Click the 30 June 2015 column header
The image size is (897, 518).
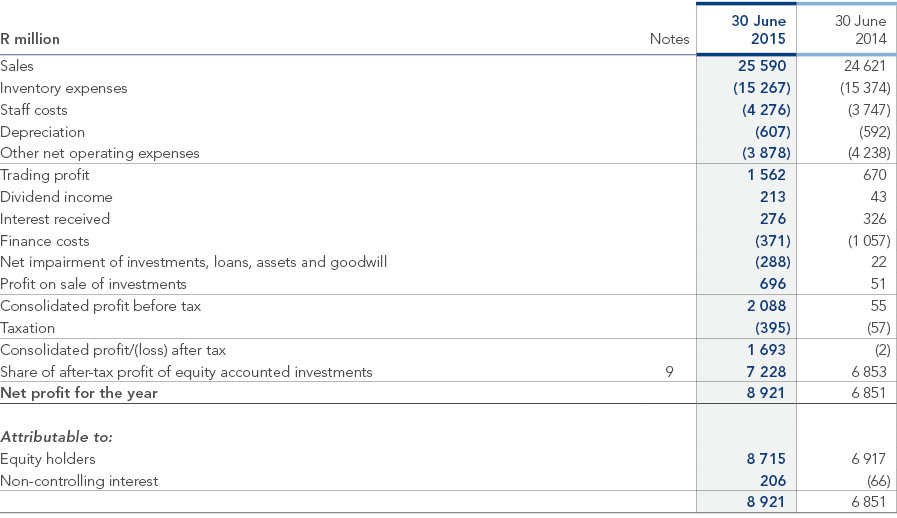(x=759, y=30)
